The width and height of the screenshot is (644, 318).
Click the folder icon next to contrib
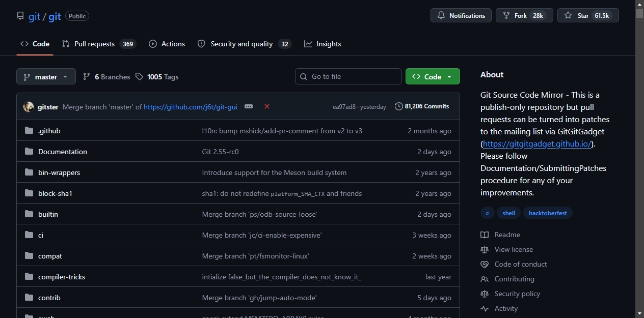pos(29,298)
